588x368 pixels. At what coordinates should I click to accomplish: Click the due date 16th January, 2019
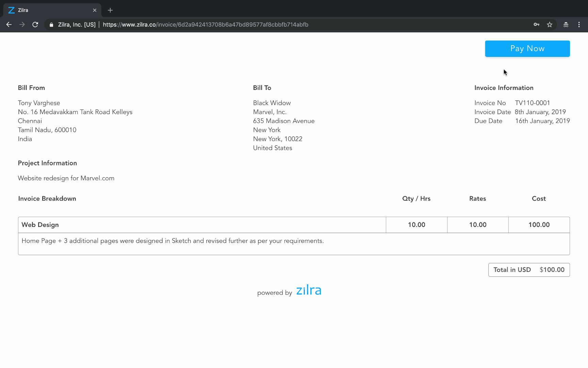[x=542, y=121]
